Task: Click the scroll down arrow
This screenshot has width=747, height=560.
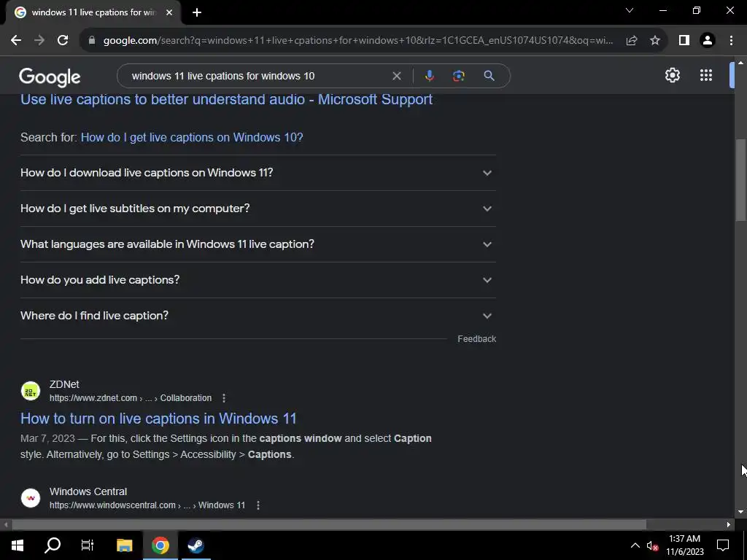Action: pos(740,513)
